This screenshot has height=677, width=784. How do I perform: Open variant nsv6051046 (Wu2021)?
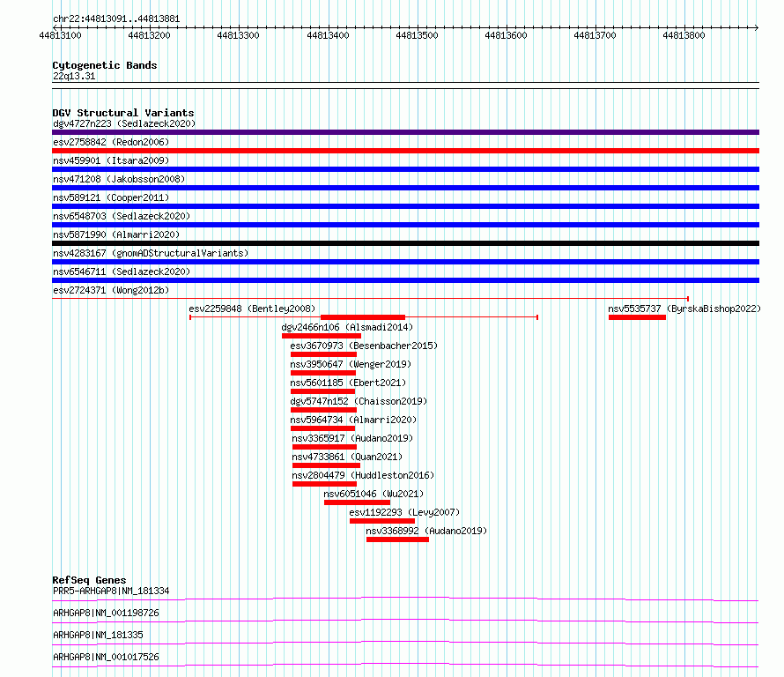[374, 494]
